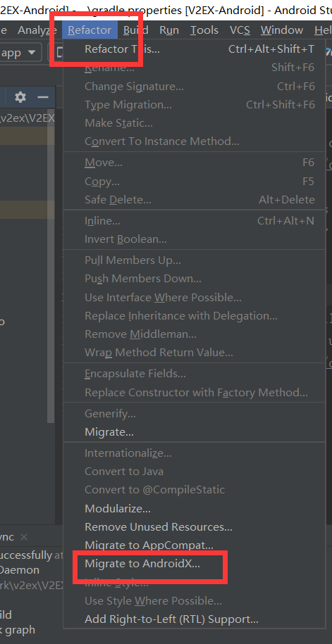Open the Build menu

click(136, 30)
